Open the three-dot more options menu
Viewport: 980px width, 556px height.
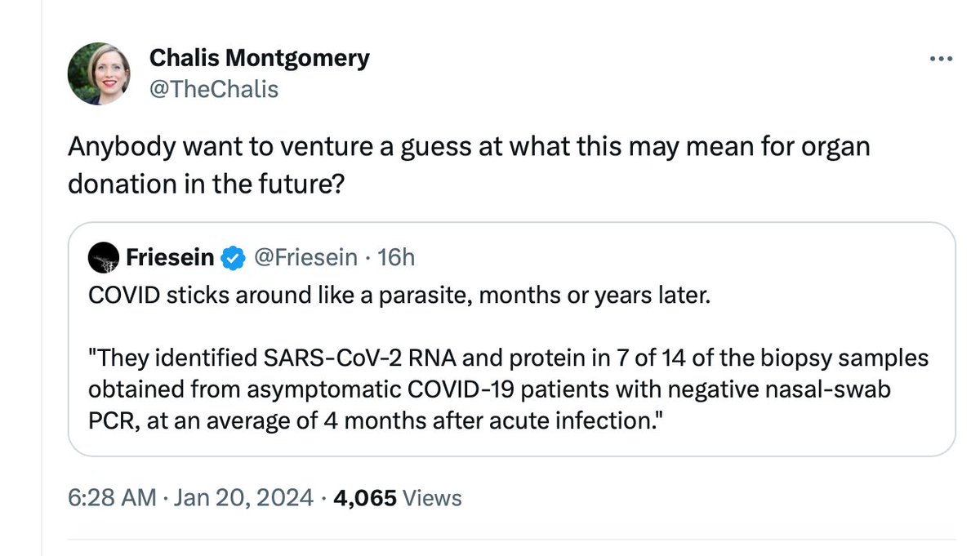click(942, 60)
